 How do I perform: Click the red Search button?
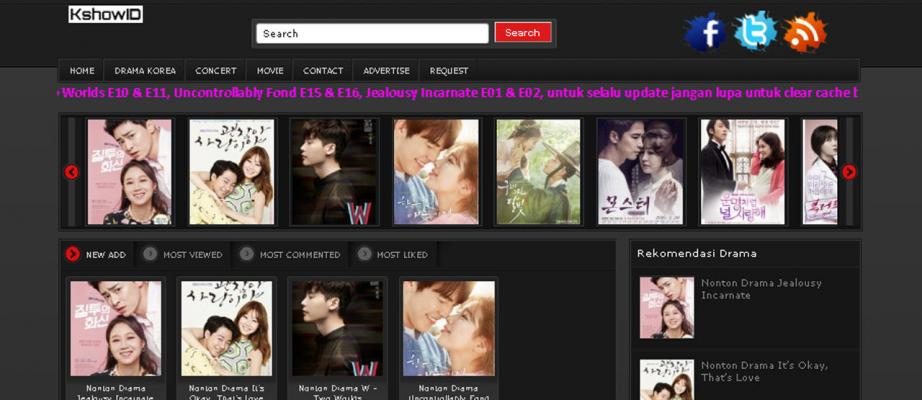tap(523, 32)
